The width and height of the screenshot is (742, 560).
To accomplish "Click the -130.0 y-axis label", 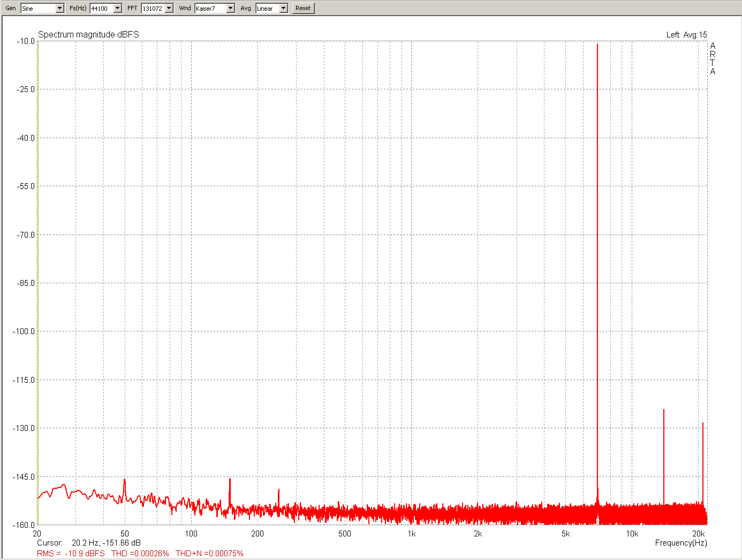I will click(24, 428).
